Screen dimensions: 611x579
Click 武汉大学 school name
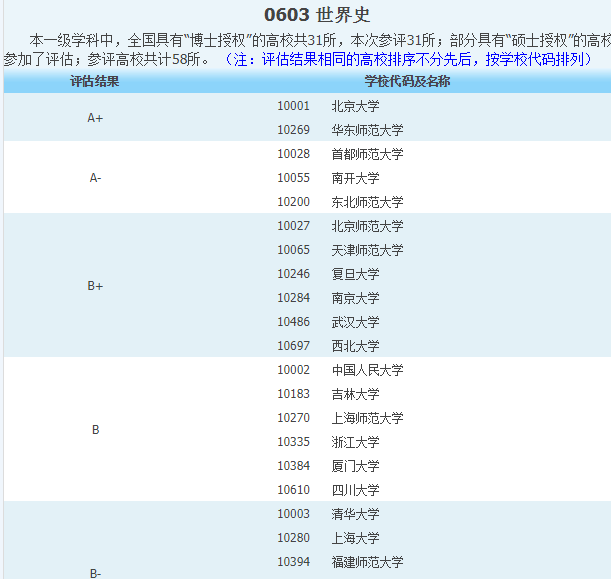[x=355, y=322]
